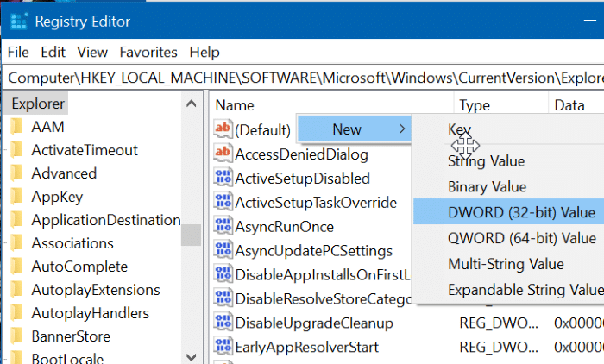Click the Associations folder icon

click(x=17, y=243)
